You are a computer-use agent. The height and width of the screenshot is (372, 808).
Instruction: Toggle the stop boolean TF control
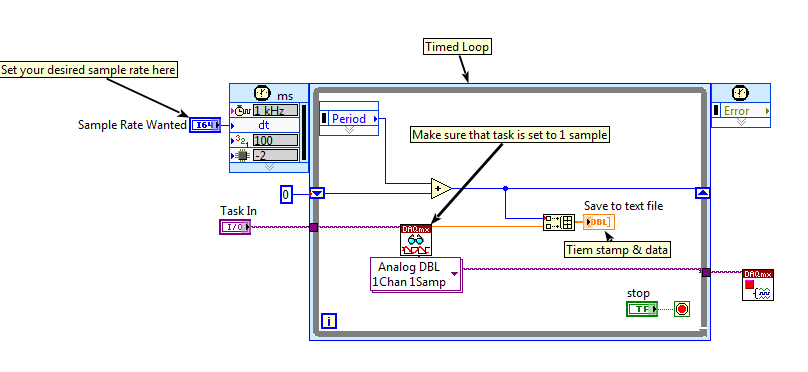(642, 309)
